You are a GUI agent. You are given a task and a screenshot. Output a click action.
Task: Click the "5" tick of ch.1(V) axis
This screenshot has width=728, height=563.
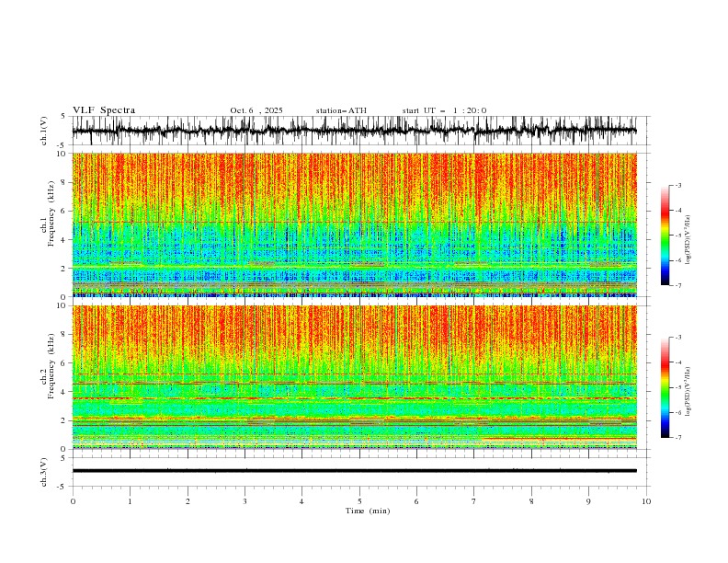pos(63,117)
